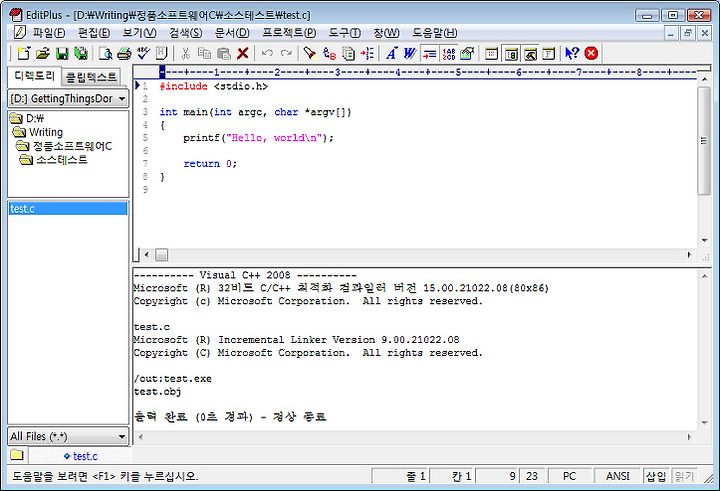
Task: Toggle Line Number display icon
Action: tap(449, 54)
